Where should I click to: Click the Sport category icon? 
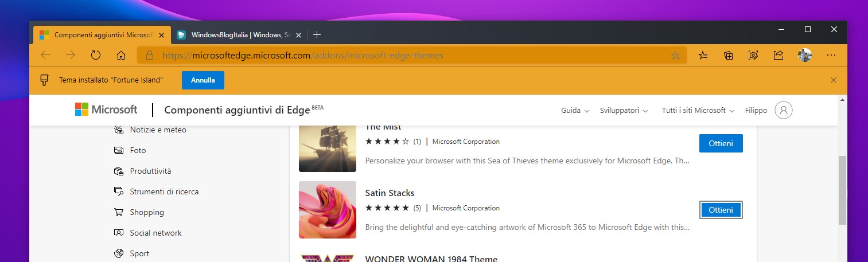(119, 253)
